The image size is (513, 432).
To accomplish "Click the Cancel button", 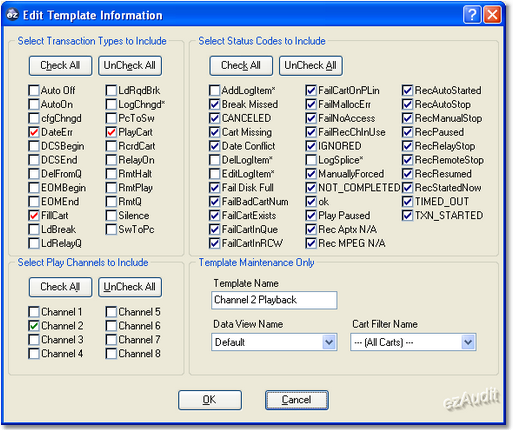I will click(297, 400).
